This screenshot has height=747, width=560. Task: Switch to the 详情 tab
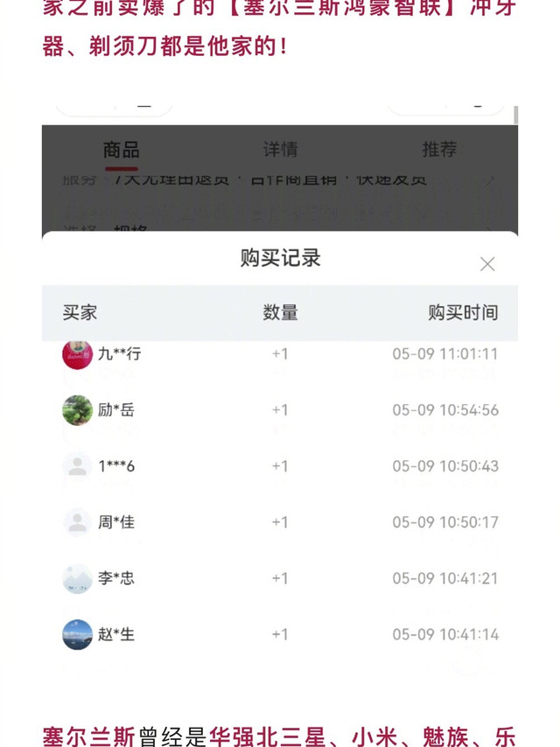coord(280,150)
